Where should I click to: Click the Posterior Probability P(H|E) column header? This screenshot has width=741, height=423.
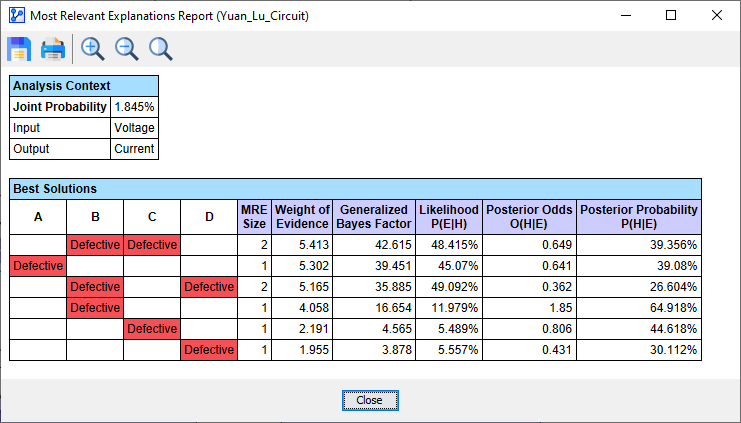point(639,217)
